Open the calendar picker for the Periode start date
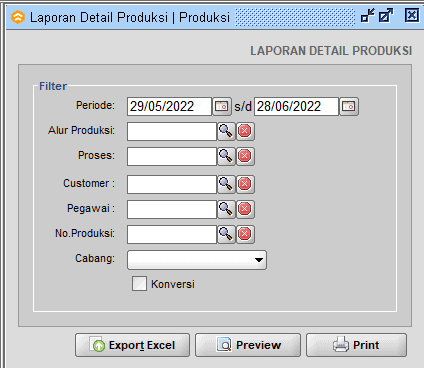Screen dimensions: 424x368 (x=222, y=106)
